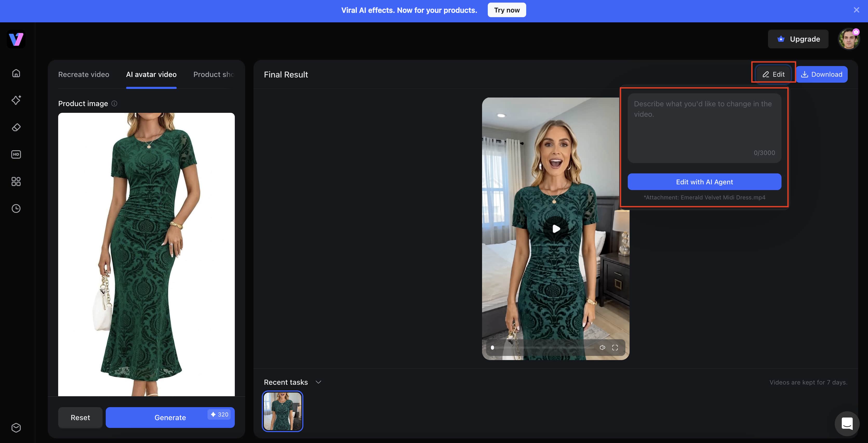
Task: Open the AI sparkle tool in sidebar
Action: tap(16, 100)
